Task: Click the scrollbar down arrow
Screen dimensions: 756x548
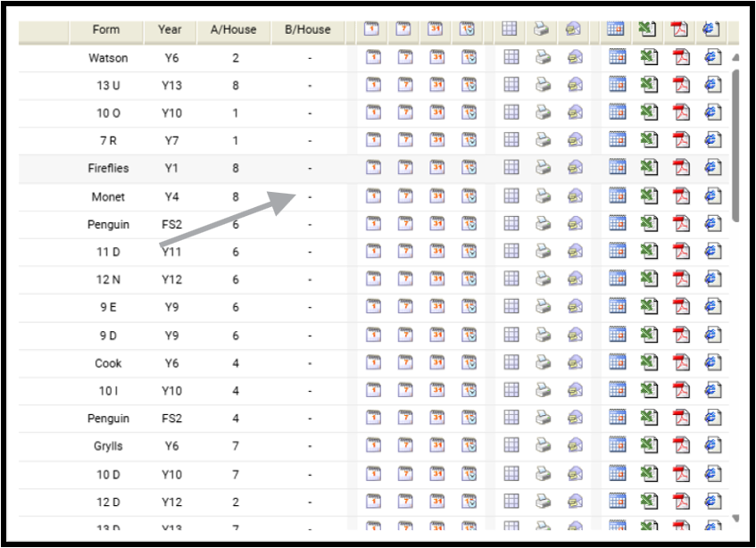Action: click(x=735, y=518)
